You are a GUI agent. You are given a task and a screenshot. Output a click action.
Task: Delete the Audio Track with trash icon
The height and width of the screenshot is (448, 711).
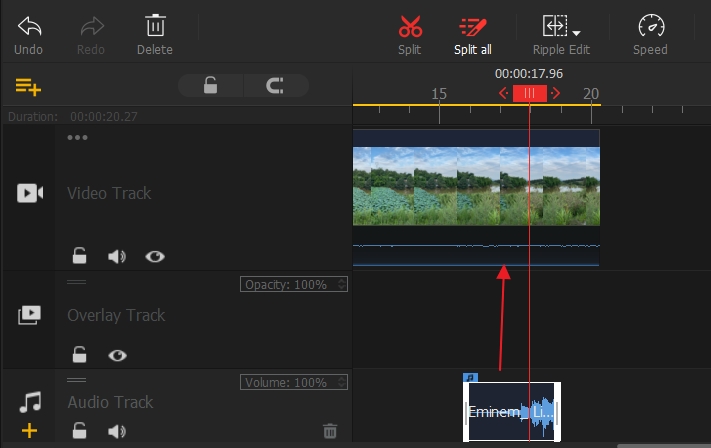click(329, 431)
